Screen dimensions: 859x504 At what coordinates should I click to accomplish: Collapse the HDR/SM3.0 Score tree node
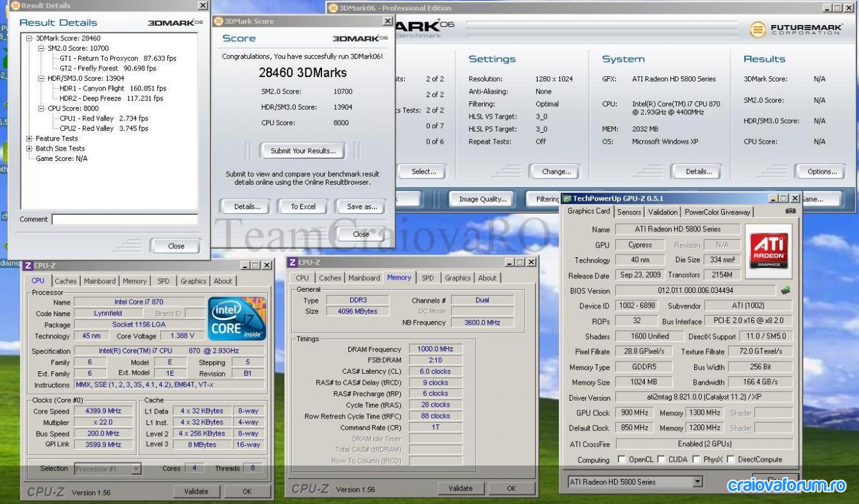pos(41,78)
